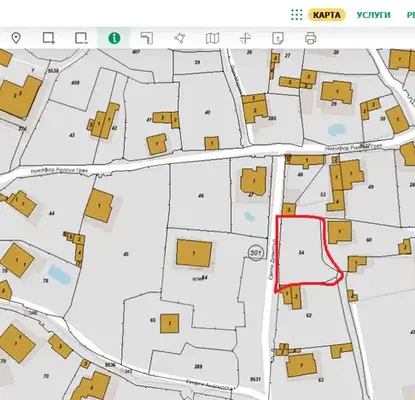The image size is (415, 400).
Task: Click the large building in parcel 64
Action: pos(194,253)
